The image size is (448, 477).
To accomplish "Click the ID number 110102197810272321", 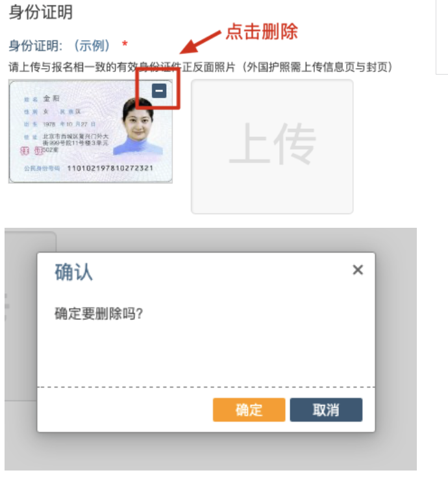I will (110, 168).
